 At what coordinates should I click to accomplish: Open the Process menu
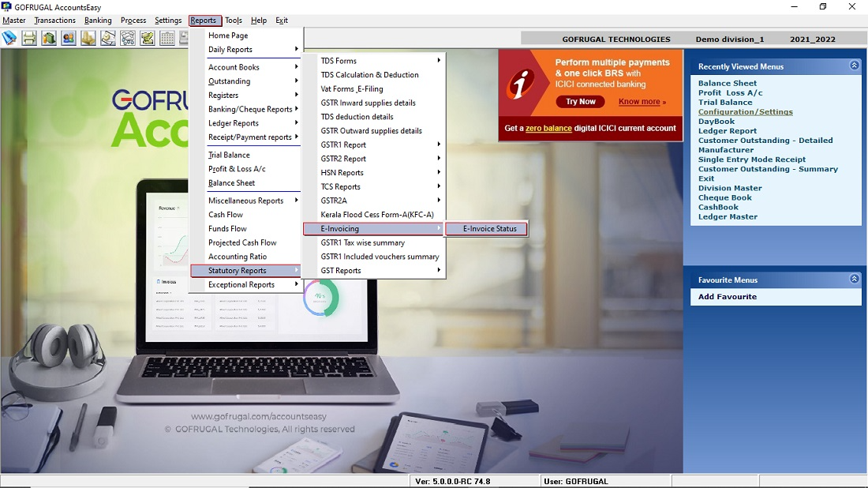[x=133, y=21]
